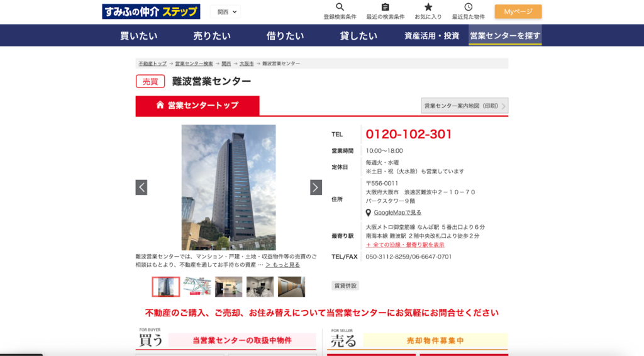
Task: Select the meeting room thumbnail
Action: click(x=260, y=287)
